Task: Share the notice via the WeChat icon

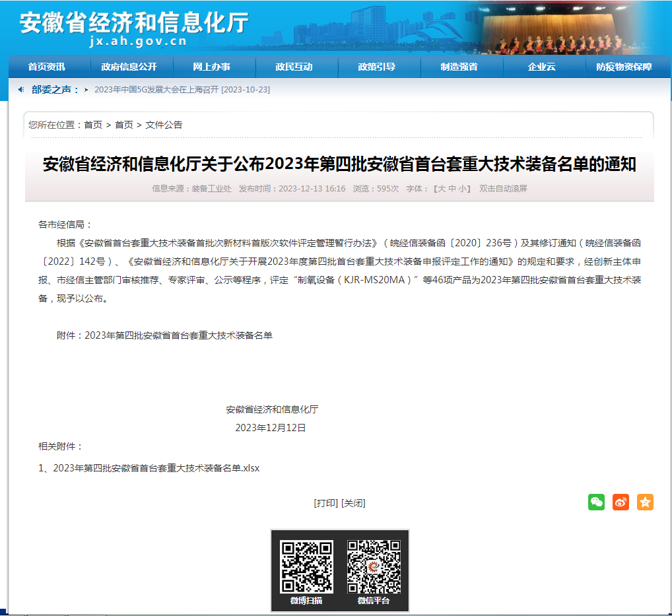Action: [x=596, y=502]
